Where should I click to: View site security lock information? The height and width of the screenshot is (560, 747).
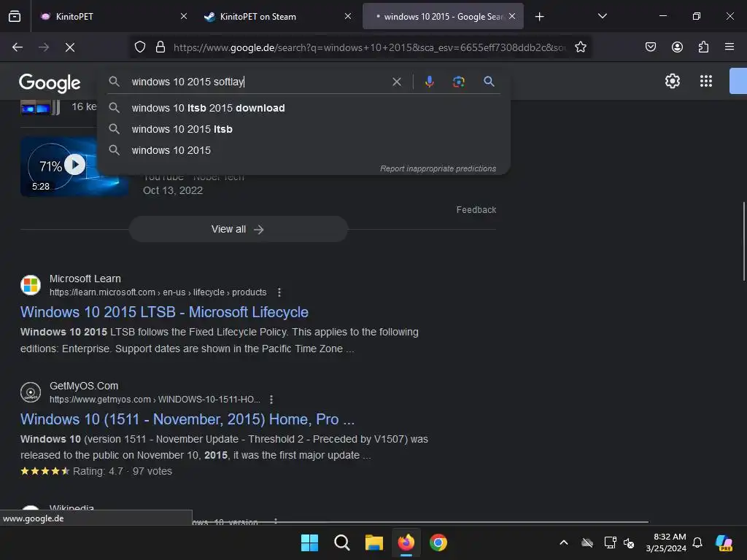coord(160,47)
